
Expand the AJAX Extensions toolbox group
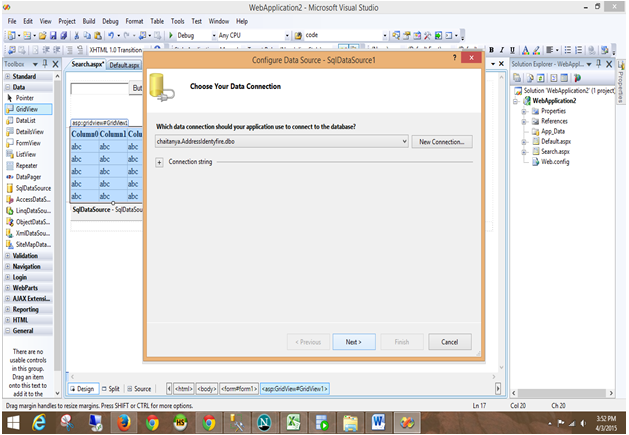pos(8,299)
